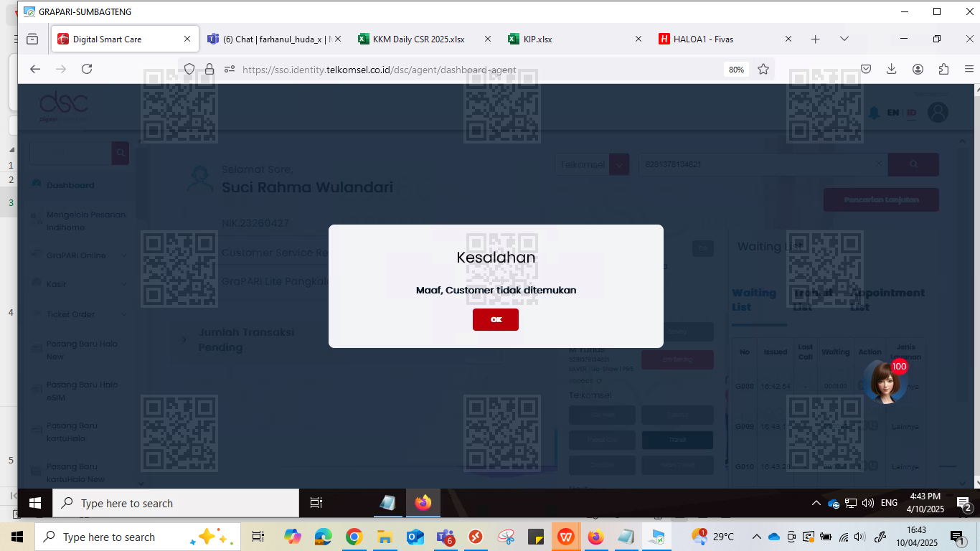Open the Firefox downloads panel
Viewport: 980px width, 551px height.
pyautogui.click(x=892, y=69)
